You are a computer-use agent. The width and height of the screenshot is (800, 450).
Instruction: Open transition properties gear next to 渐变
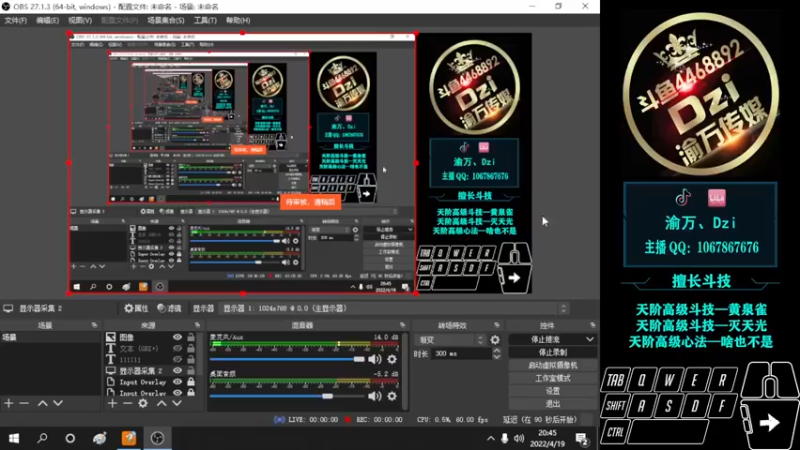495,340
